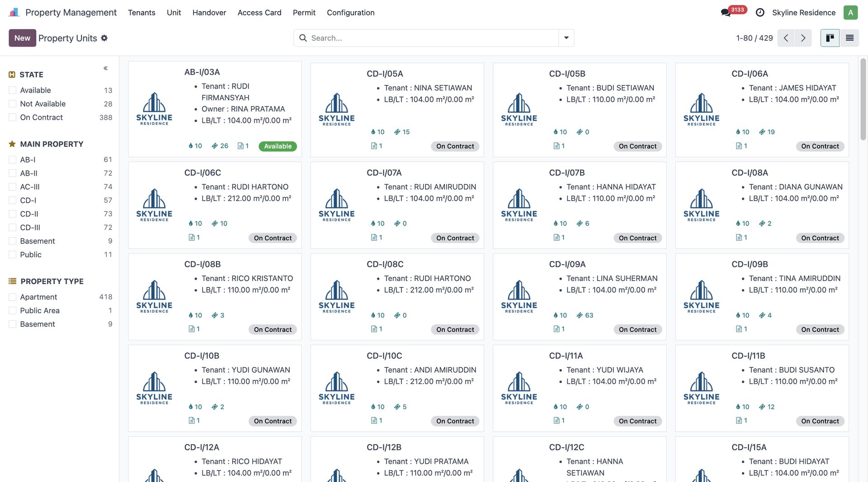Expand the search options dropdown arrow

(x=566, y=38)
